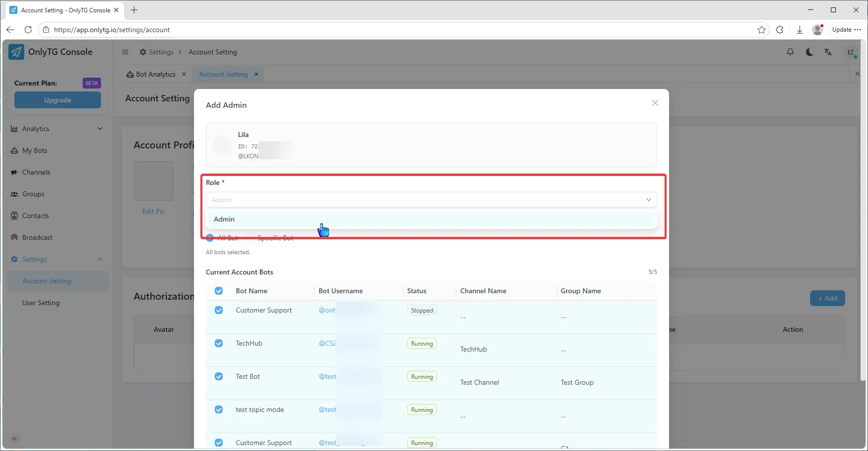Click the browser extensions icon

779,30
